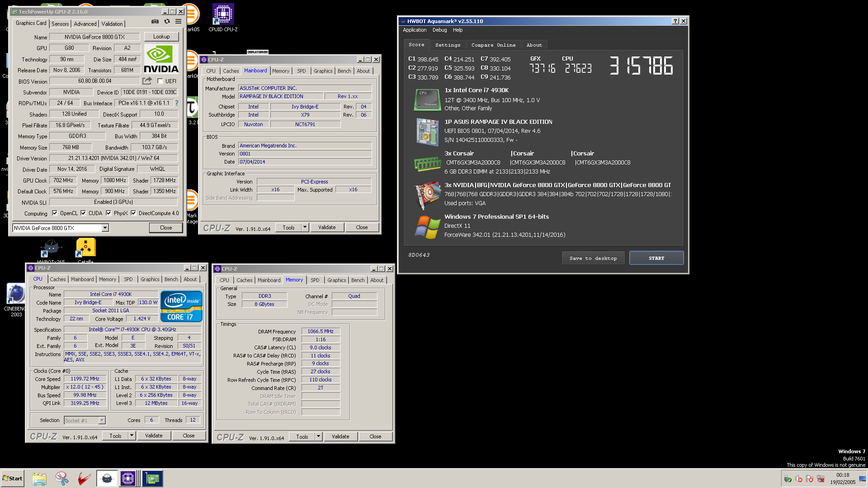This screenshot has width=868, height=488.
Task: Click the CPU chip icon in Aquamark
Action: pos(427,100)
